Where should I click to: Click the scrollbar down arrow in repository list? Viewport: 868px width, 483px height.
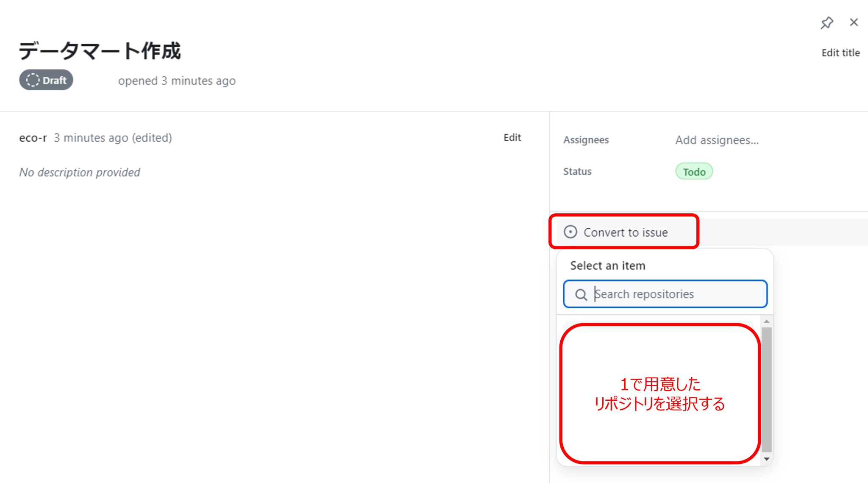(766, 459)
